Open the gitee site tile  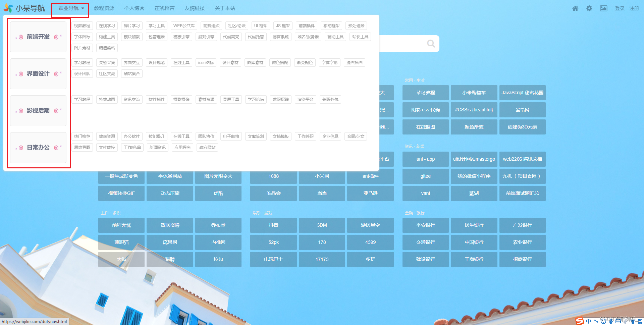tap(426, 176)
